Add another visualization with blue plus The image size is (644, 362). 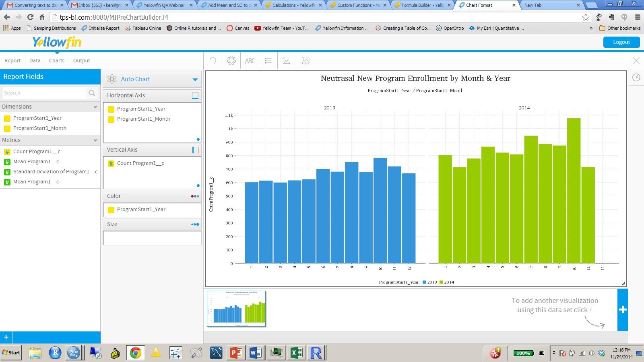(x=623, y=310)
